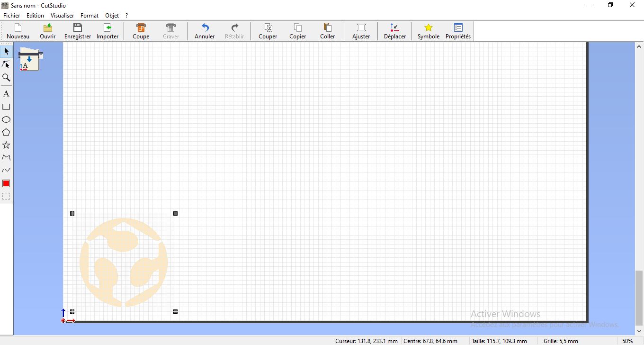Viewport: 644px width, 345px height.
Task: Click the top-left selection handle
Action: coord(72,214)
